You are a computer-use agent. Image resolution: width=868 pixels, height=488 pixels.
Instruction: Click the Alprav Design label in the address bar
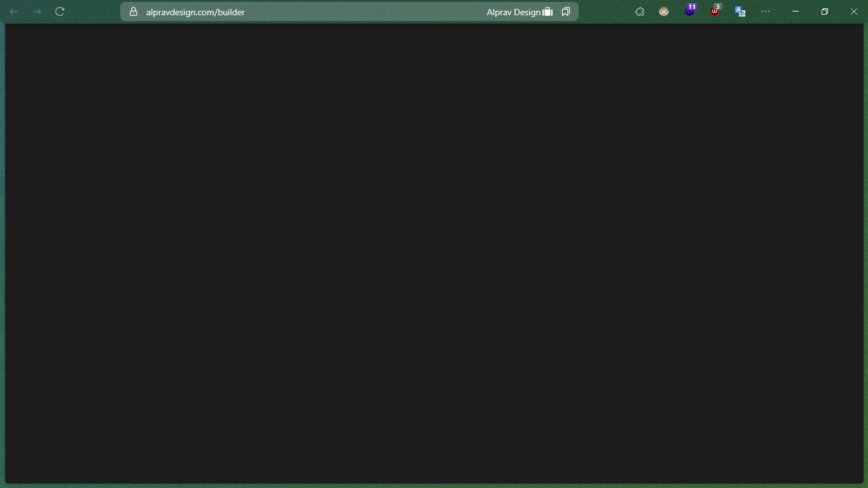pos(513,12)
